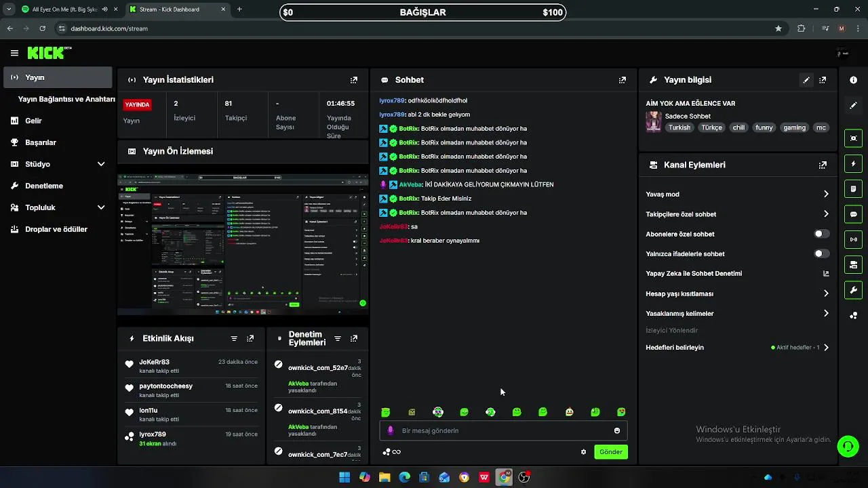868x488 pixels.
Task: Click the Bir mesaj gönderin message field
Action: (x=503, y=430)
